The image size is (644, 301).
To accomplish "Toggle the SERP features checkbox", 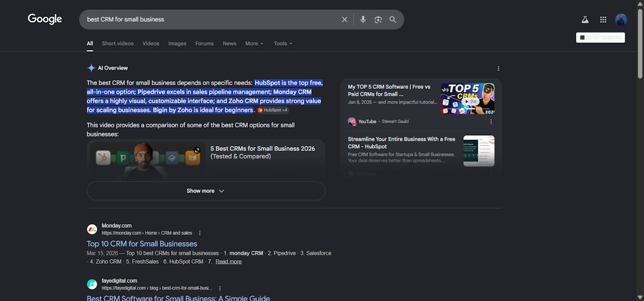I will pos(583,38).
